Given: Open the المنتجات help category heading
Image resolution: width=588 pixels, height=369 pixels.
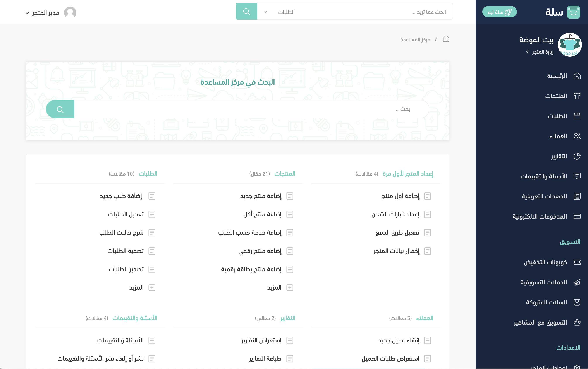Looking at the screenshot, I should tap(285, 174).
